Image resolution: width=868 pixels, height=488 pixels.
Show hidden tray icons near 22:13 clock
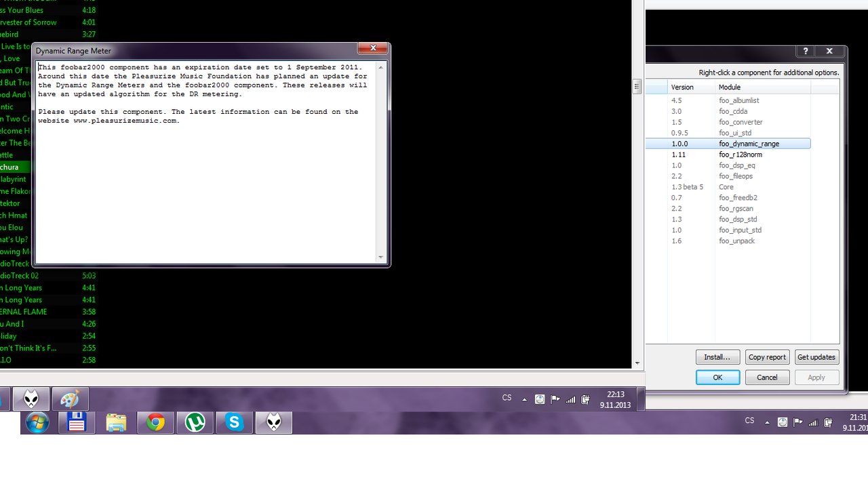524,400
